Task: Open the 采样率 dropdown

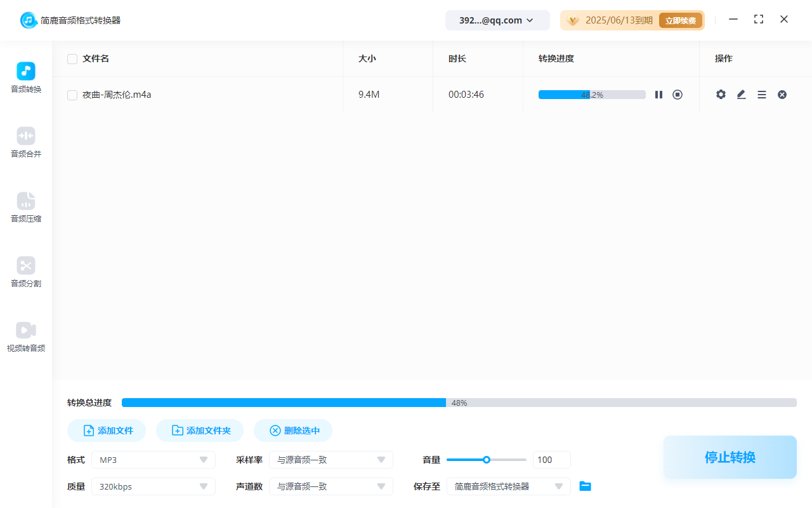Action: (x=331, y=459)
